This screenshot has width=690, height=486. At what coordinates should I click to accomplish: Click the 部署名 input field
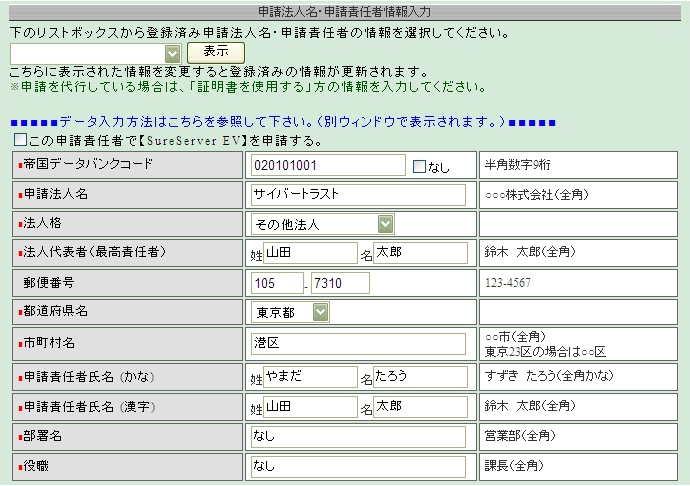tap(358, 436)
